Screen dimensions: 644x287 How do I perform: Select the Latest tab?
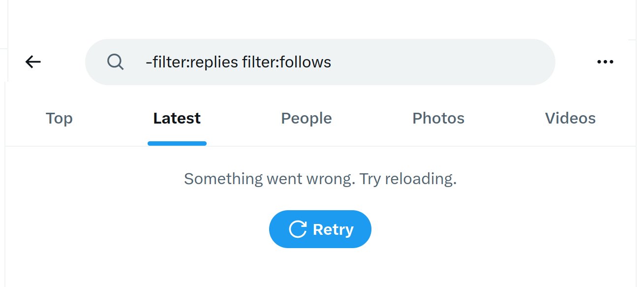click(177, 118)
